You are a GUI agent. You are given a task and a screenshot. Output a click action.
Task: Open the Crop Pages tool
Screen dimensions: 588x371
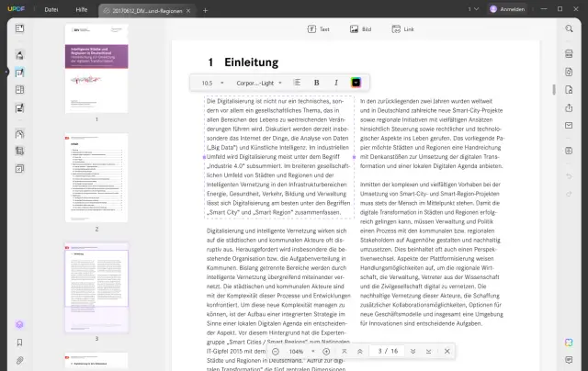[x=19, y=151]
